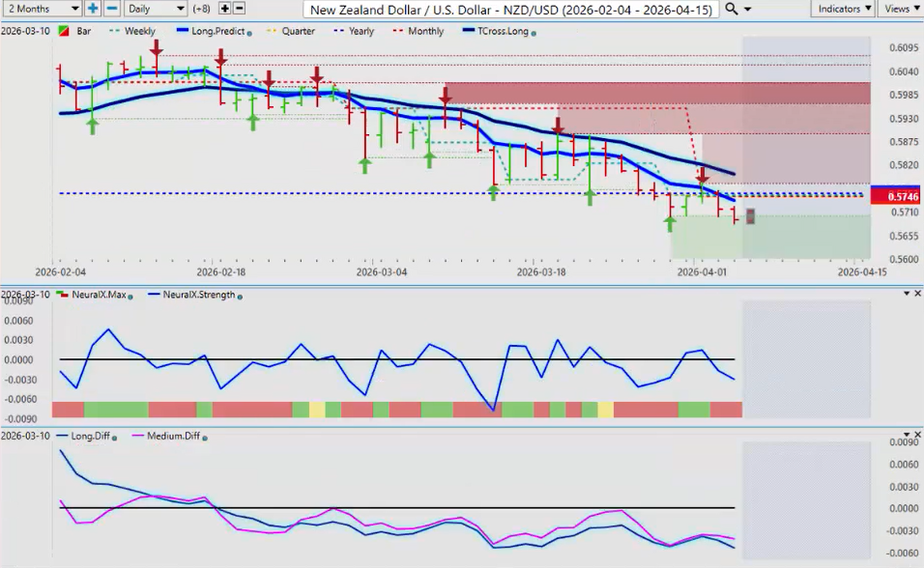Click the symbol title field NZD/USD

point(509,9)
